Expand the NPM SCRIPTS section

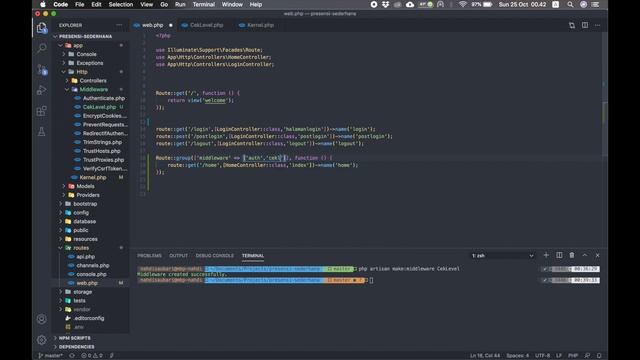coord(75,338)
